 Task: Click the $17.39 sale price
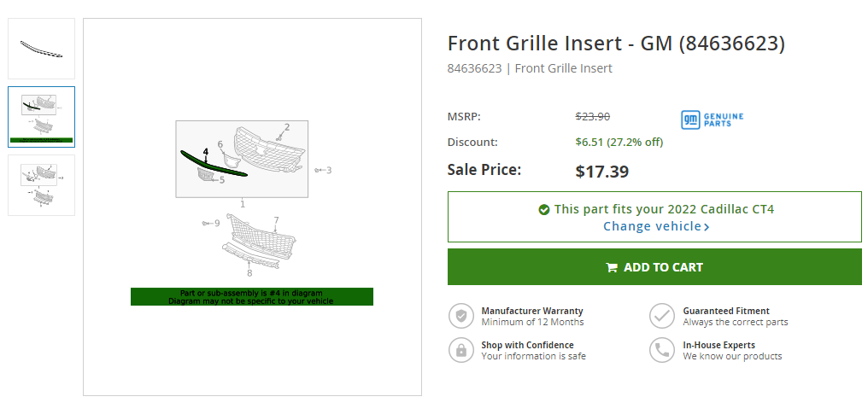(x=602, y=171)
